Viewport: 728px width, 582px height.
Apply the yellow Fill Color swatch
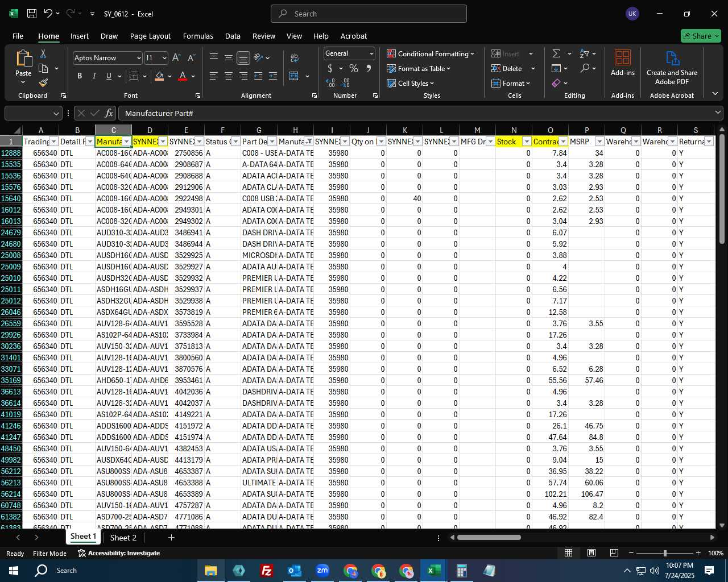coord(159,76)
